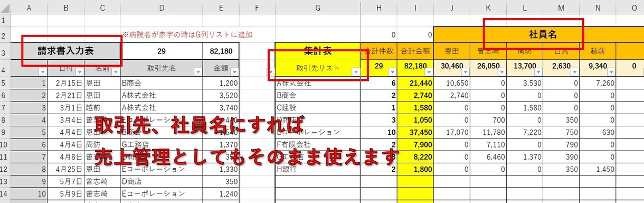Select column N header
The image size is (644, 203).
point(597,7)
